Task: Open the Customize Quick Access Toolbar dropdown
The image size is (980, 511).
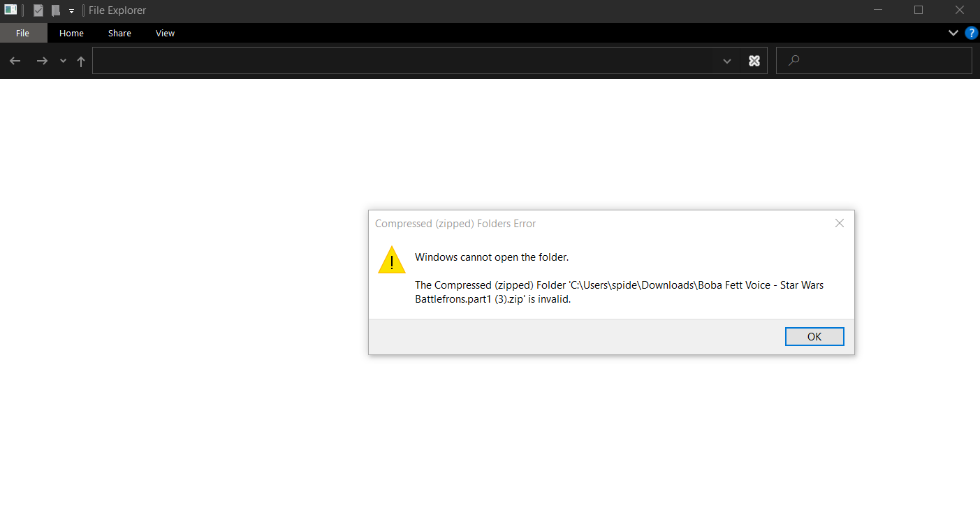Action: pos(71,11)
